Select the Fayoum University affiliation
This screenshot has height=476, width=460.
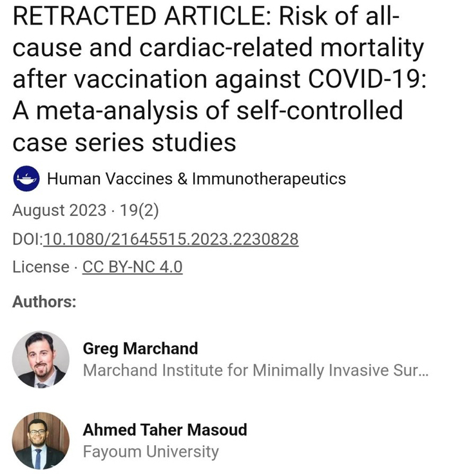(x=151, y=452)
